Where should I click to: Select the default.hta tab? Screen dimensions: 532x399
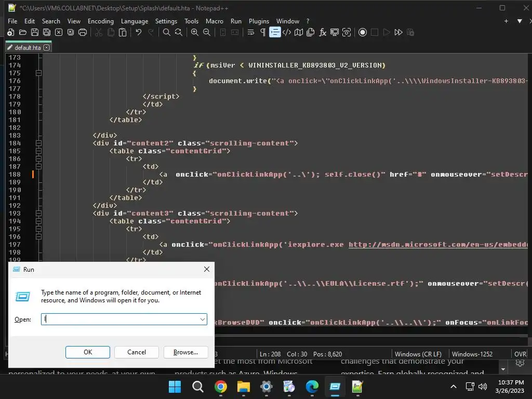pyautogui.click(x=28, y=47)
